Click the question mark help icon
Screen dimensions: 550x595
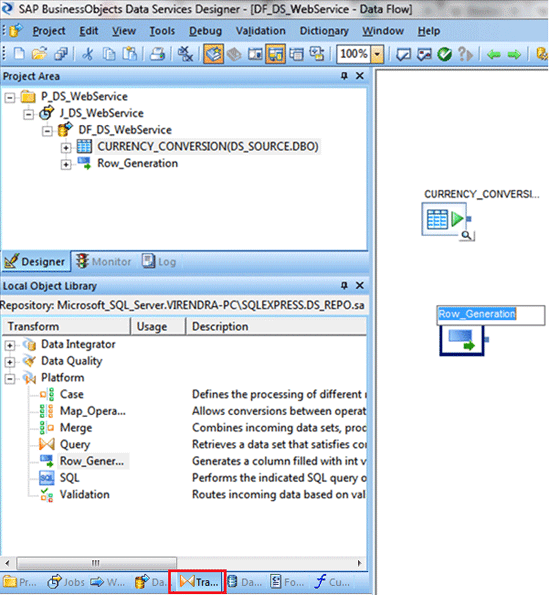tap(465, 54)
